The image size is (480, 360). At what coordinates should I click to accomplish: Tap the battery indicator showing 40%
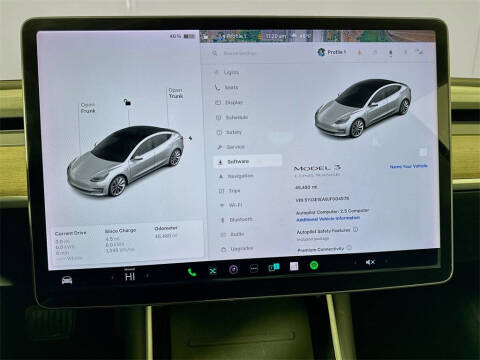(183, 36)
